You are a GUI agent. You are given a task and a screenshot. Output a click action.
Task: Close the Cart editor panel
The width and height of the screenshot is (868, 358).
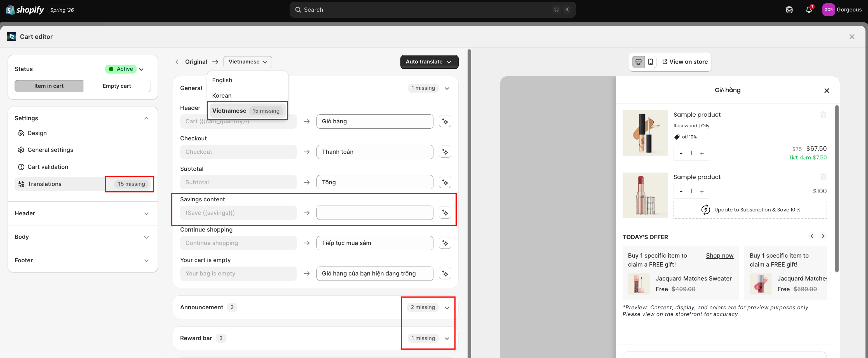coord(852,37)
